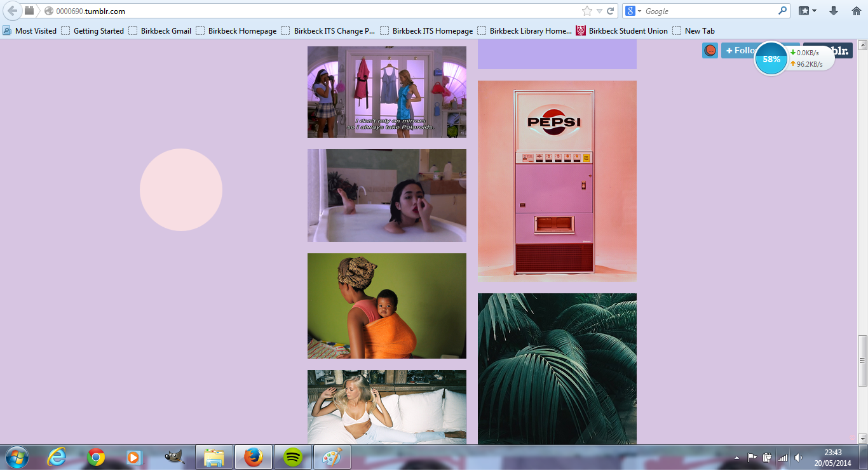Click the vertical scrollbar thumb
The image size is (868, 471).
pos(862,361)
